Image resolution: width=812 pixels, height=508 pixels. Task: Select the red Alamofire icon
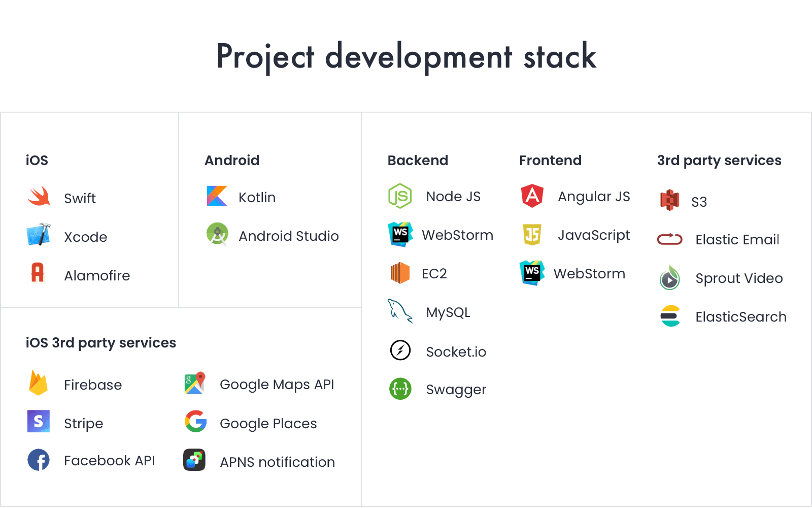point(38,273)
